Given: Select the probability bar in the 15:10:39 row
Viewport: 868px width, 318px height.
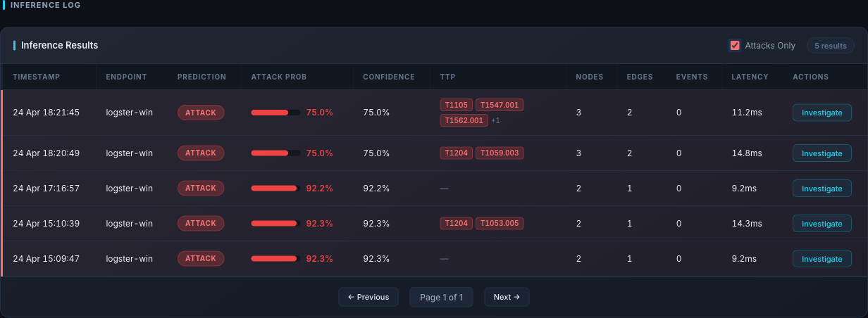Looking at the screenshot, I should tap(276, 223).
